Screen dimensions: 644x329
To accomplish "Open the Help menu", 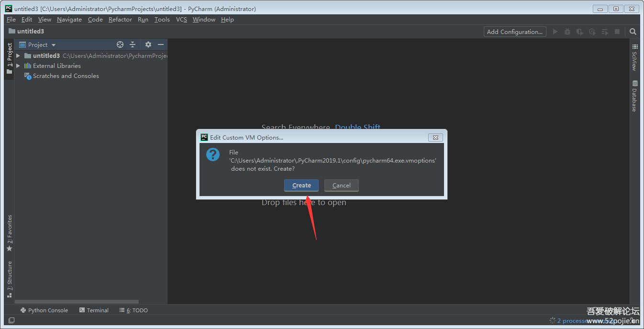I will [227, 20].
